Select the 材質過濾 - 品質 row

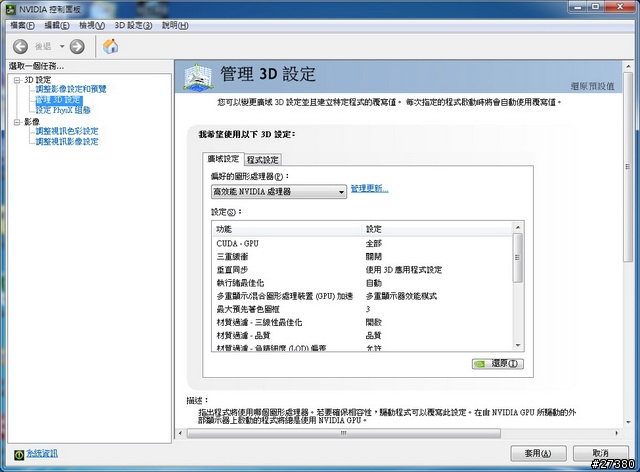coord(362,335)
